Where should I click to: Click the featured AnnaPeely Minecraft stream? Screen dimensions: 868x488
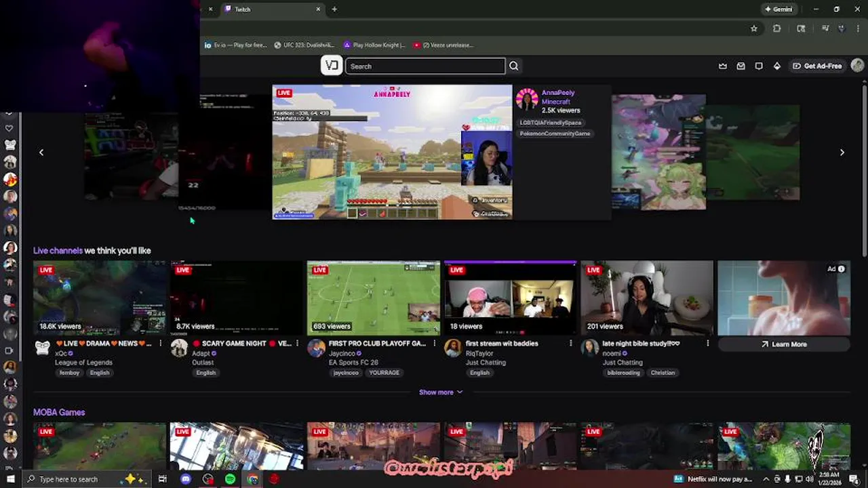(x=392, y=152)
